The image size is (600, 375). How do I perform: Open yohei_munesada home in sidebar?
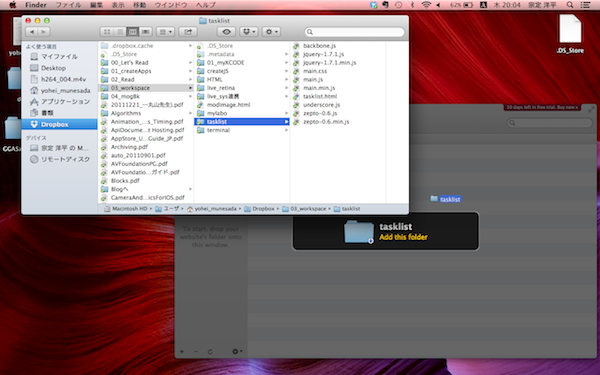[59, 90]
